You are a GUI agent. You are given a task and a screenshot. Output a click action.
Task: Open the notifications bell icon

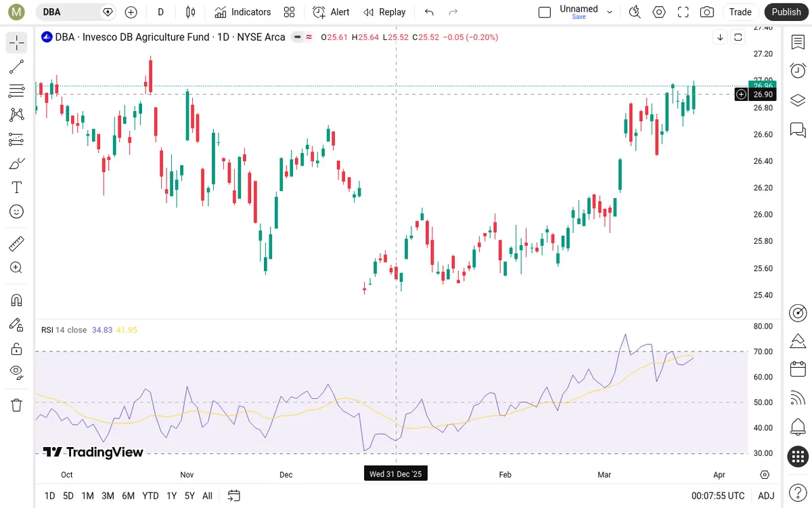798,427
